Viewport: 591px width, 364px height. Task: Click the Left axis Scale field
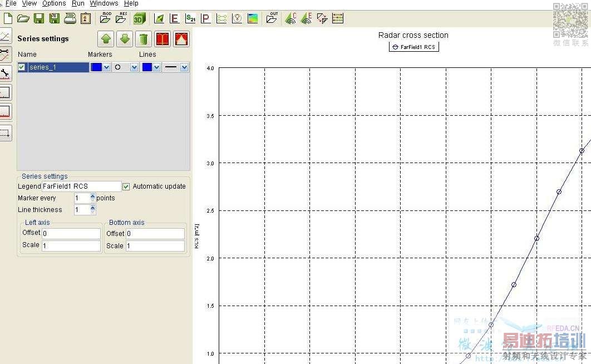pyautogui.click(x=71, y=245)
